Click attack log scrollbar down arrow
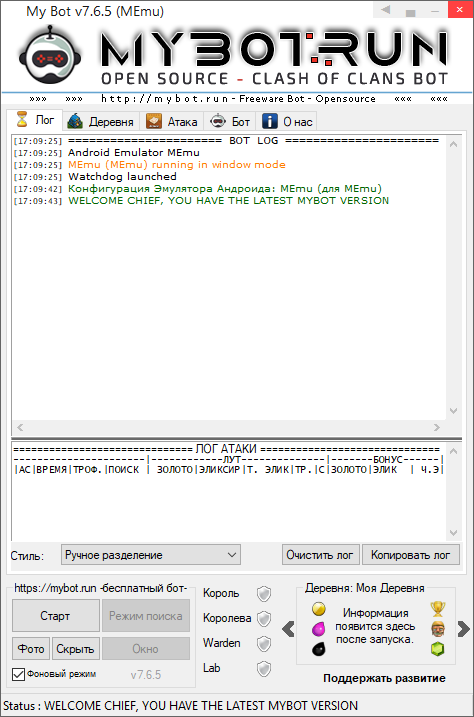The image size is (474, 717). (453, 533)
